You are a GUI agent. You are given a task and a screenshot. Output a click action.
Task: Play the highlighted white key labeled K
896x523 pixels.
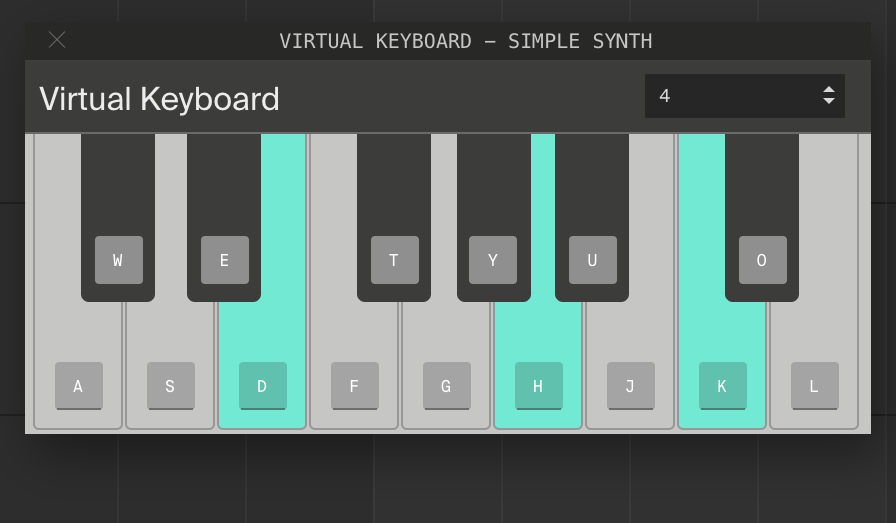[722, 366]
